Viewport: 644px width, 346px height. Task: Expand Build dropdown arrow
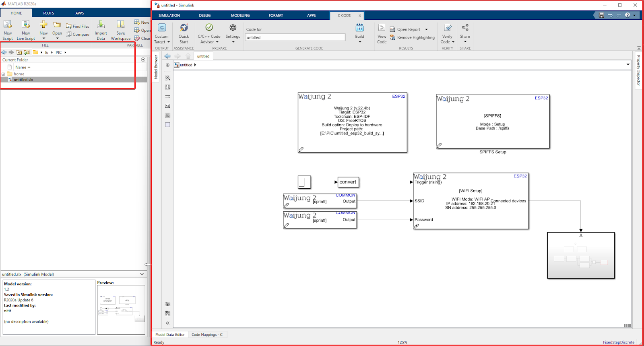(360, 42)
